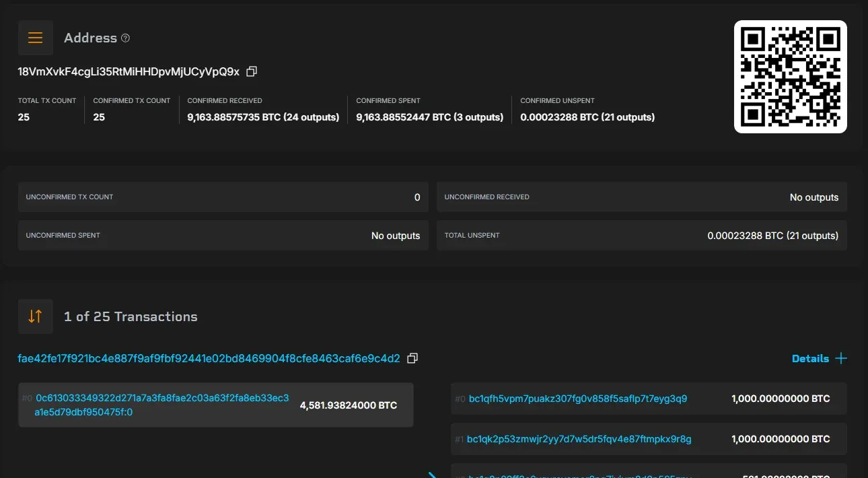Click Unconfirmed TX Count value 0
This screenshot has width=868, height=478.
pos(417,197)
